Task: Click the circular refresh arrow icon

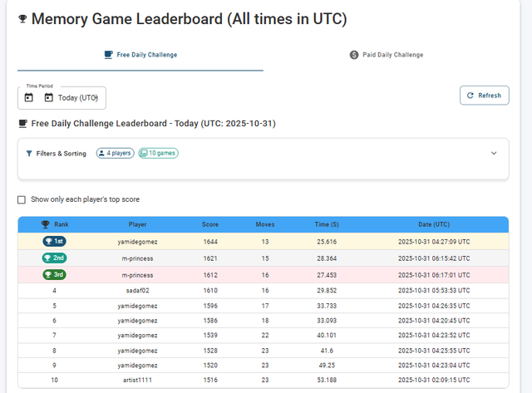Action: (x=470, y=96)
